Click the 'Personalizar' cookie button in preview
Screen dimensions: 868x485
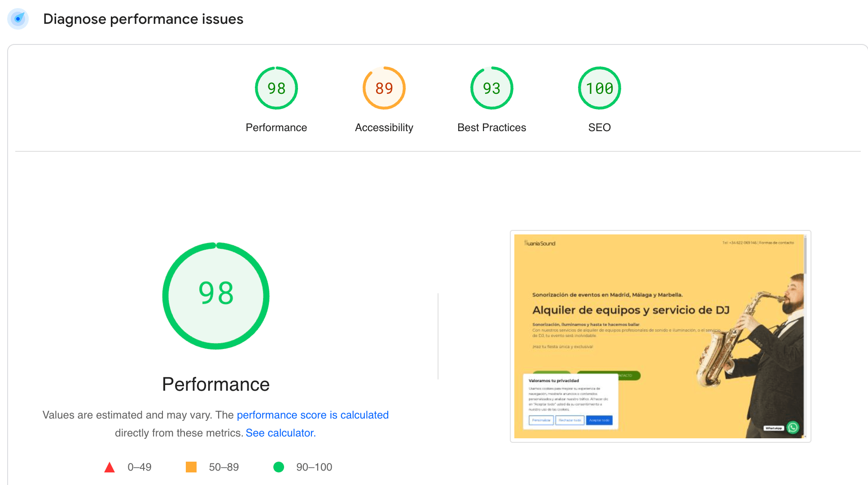541,420
